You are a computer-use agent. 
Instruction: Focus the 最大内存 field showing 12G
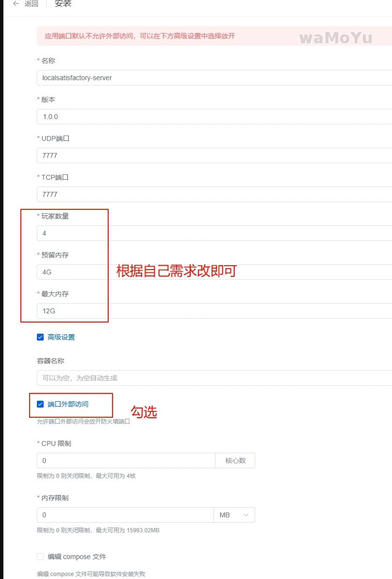(213, 311)
